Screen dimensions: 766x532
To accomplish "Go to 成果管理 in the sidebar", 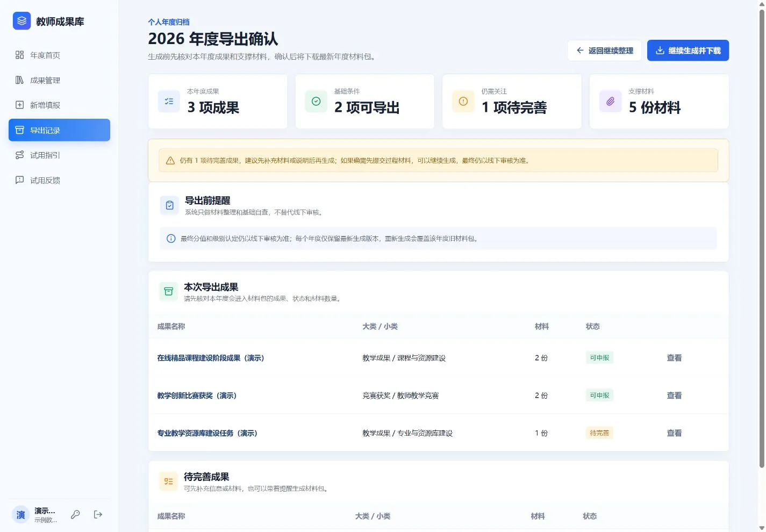I will pyautogui.click(x=59, y=80).
